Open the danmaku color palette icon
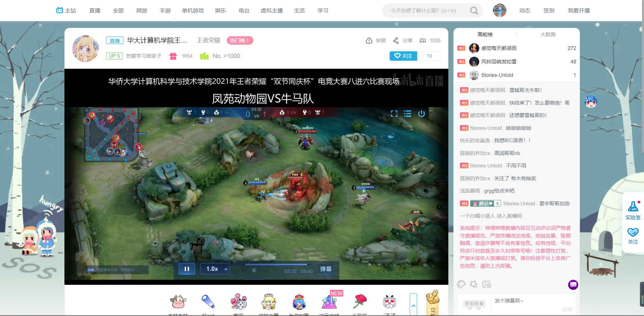Image resolution: width=644 pixels, height=316 pixels. (461, 284)
